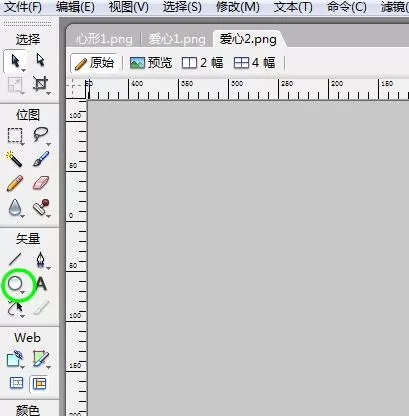
Task: Select the Pointer tool
Action: pos(15,61)
